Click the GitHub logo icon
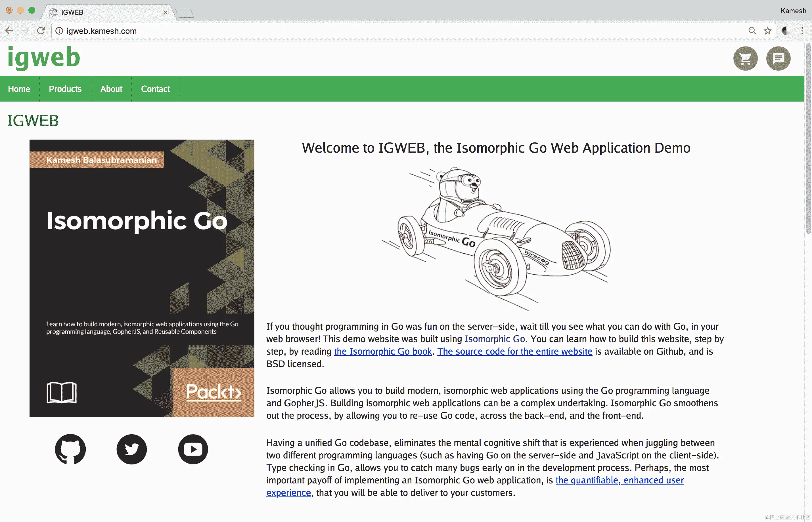Viewport: 812px width, 522px height. click(x=70, y=449)
